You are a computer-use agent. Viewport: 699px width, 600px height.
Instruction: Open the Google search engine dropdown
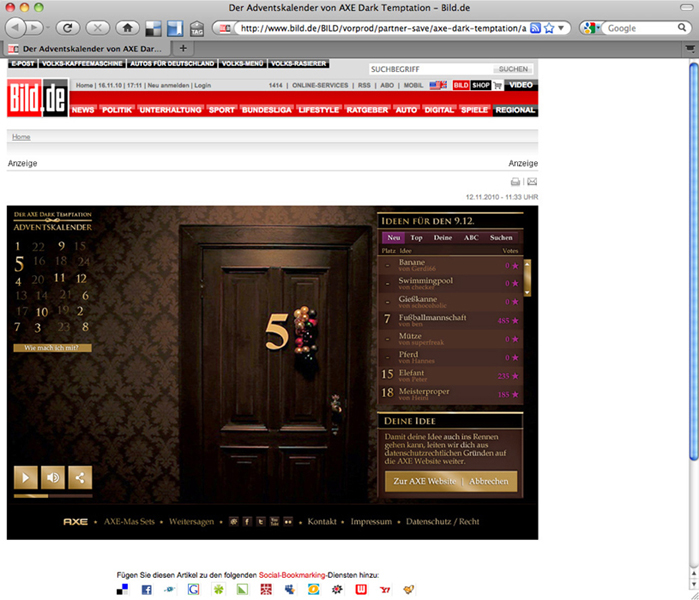click(x=591, y=28)
